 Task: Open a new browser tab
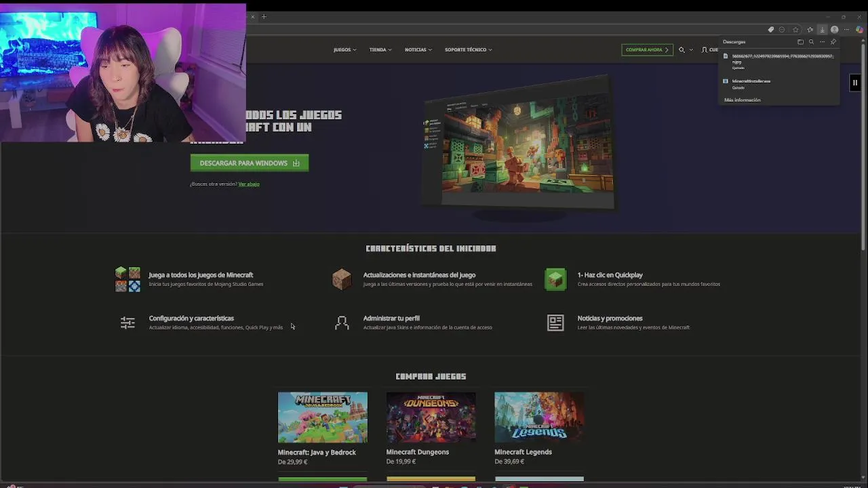(264, 17)
